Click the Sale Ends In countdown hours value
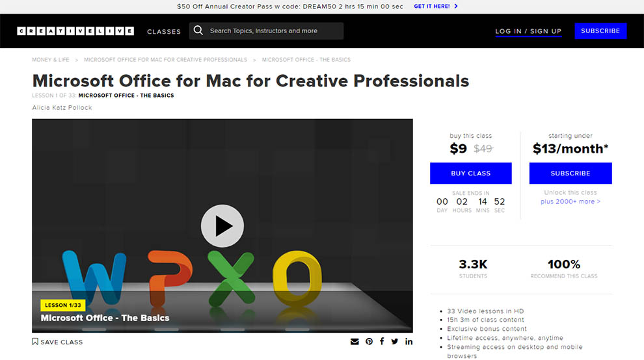 point(462,201)
